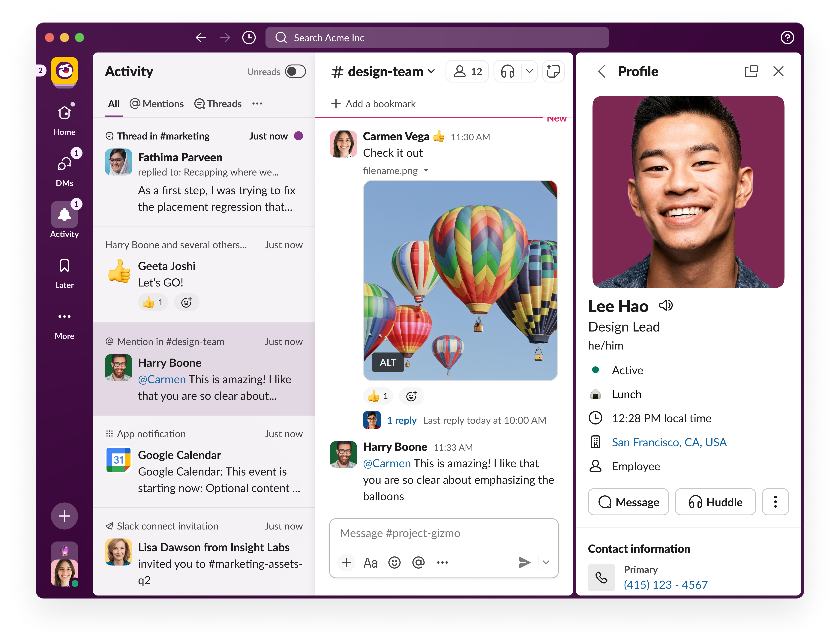This screenshot has height=633, width=840.
Task: Click the Message button in profile
Action: pos(628,502)
